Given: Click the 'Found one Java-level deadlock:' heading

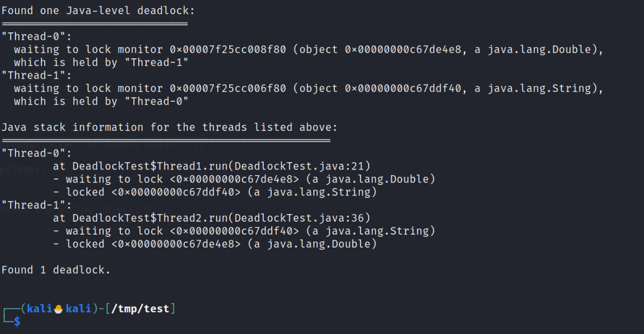Looking at the screenshot, I should tap(98, 11).
